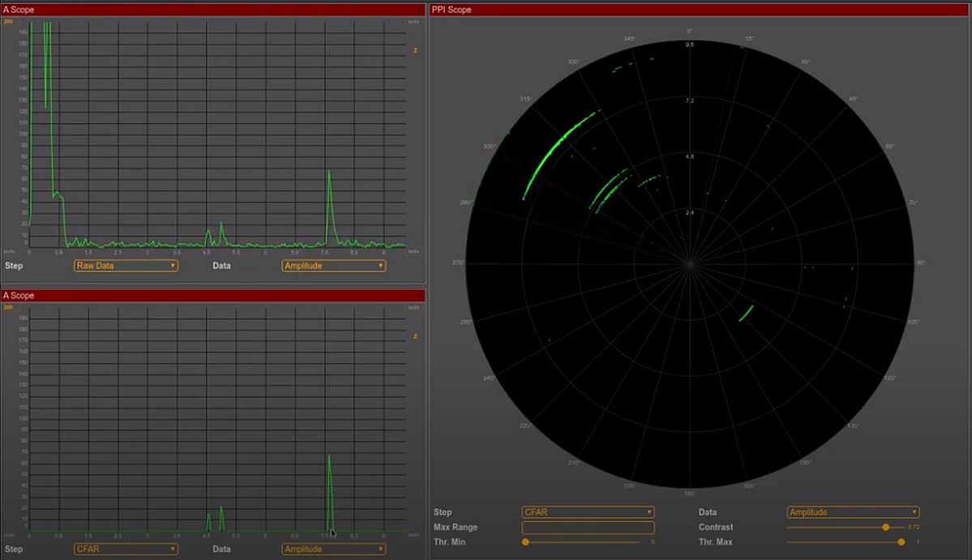Image resolution: width=972 pixels, height=560 pixels.
Task: Click the 0° bearing label on PPI
Action: (x=690, y=31)
